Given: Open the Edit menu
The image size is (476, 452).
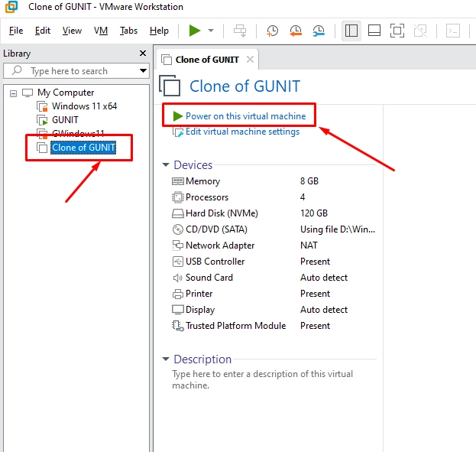Looking at the screenshot, I should (x=43, y=31).
